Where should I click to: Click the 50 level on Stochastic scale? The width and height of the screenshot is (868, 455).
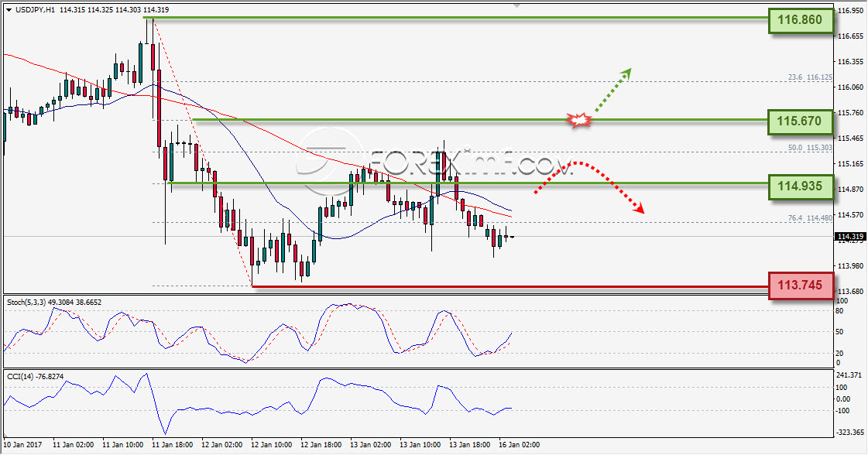pos(840,331)
